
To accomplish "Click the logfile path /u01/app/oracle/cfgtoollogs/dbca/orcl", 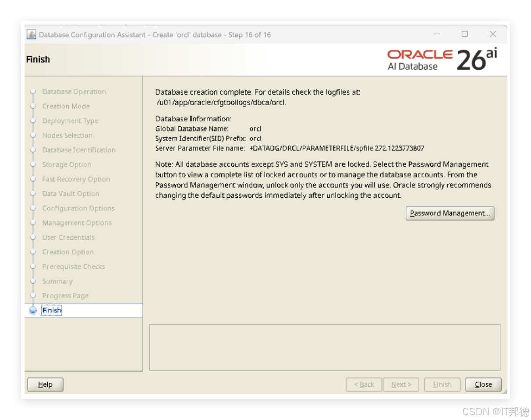I will [x=221, y=103].
